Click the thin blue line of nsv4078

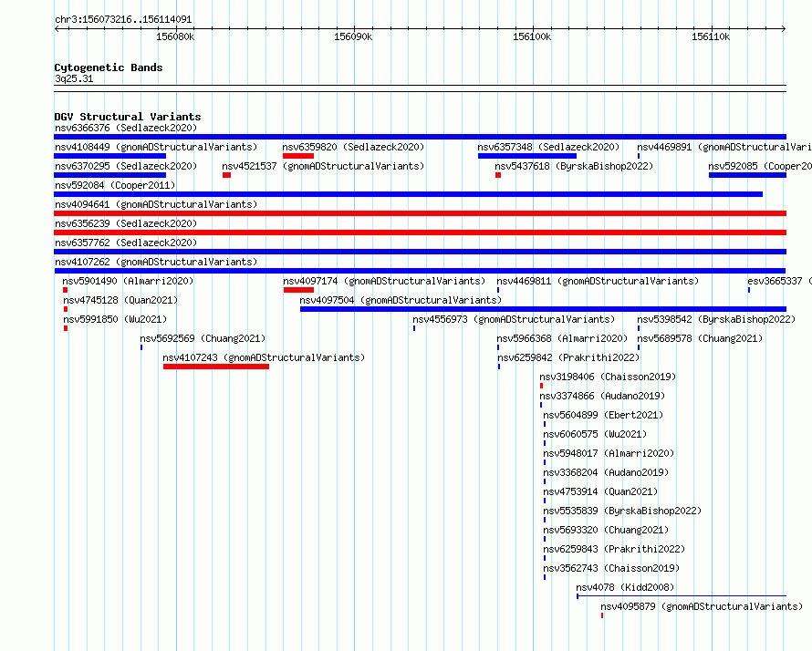pos(682,596)
